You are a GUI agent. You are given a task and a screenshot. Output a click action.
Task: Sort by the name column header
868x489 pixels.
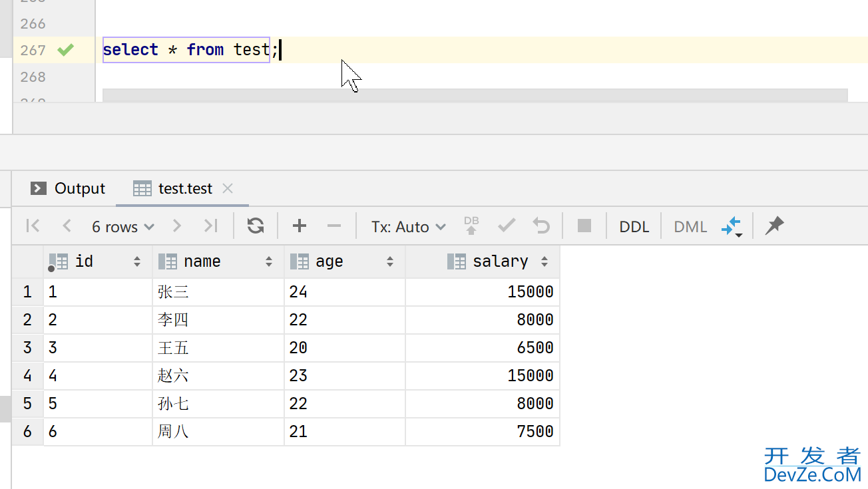click(218, 261)
